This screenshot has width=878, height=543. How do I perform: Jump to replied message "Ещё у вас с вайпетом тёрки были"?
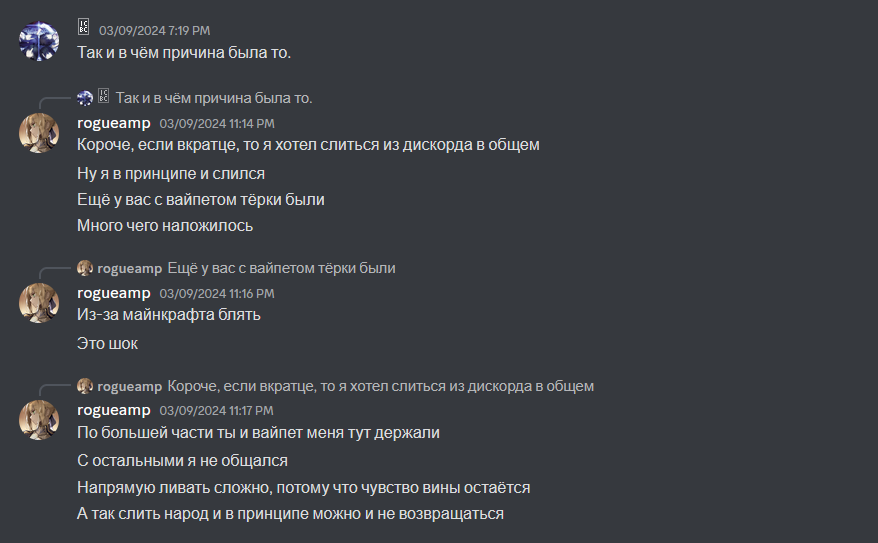coord(281,268)
